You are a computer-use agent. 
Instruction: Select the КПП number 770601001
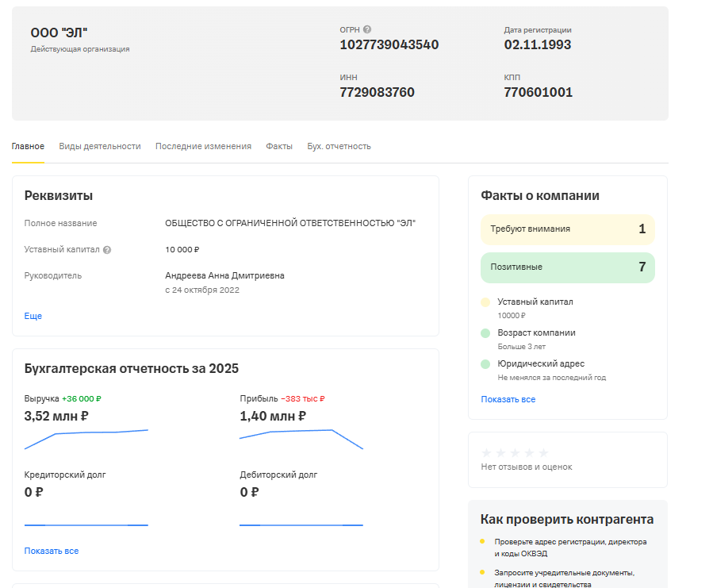tap(538, 92)
